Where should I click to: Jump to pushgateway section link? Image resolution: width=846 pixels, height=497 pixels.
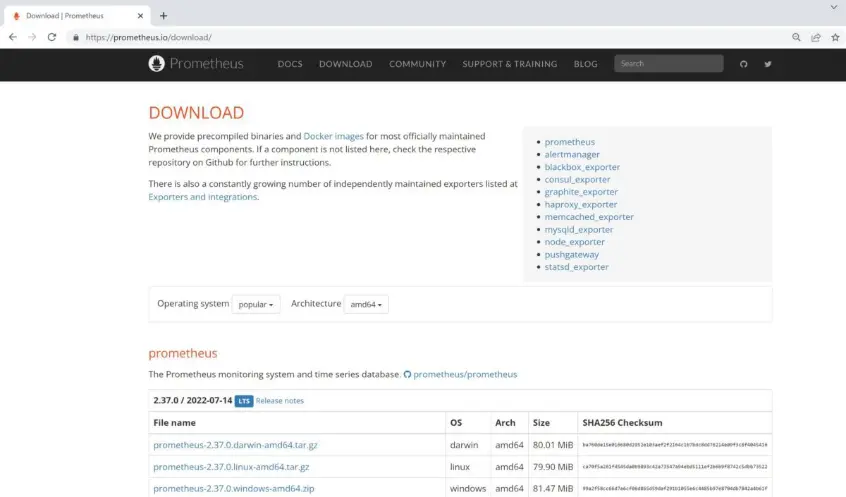[571, 254]
